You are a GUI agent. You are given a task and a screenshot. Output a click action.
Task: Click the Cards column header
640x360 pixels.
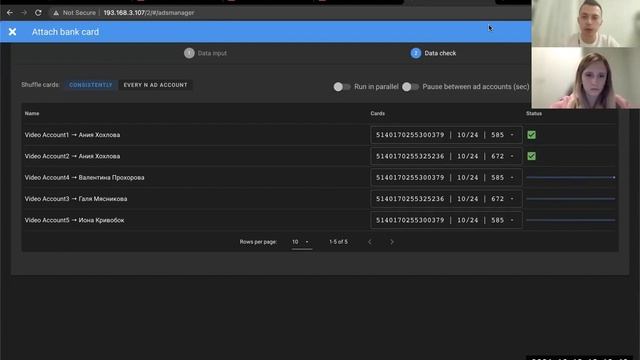[x=378, y=113]
